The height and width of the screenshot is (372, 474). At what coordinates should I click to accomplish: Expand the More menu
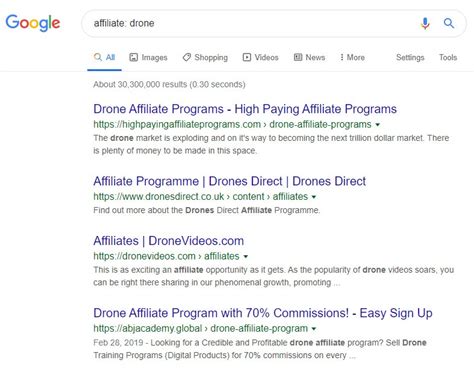[352, 57]
